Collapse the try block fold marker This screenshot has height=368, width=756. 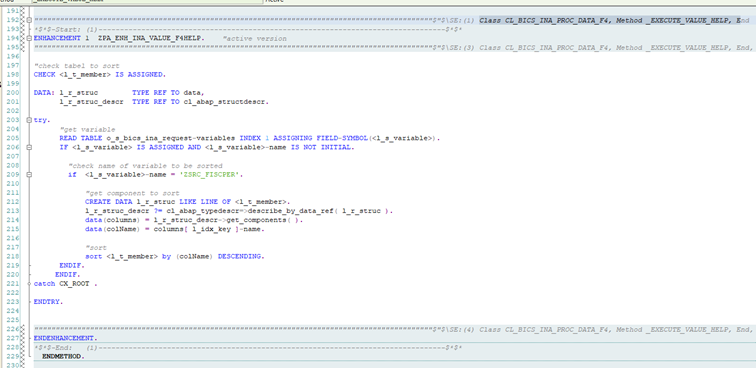point(29,120)
